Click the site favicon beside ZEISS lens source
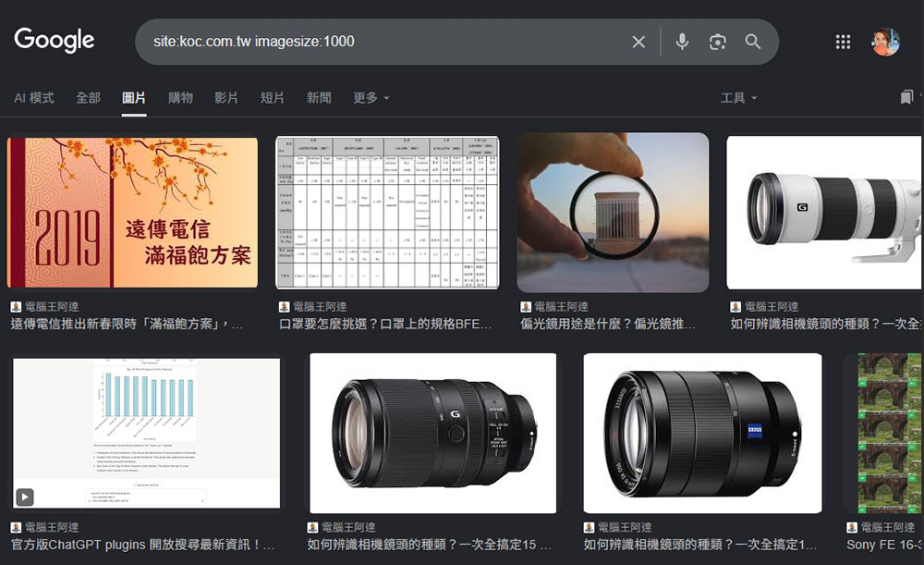924x565 pixels. point(589,527)
